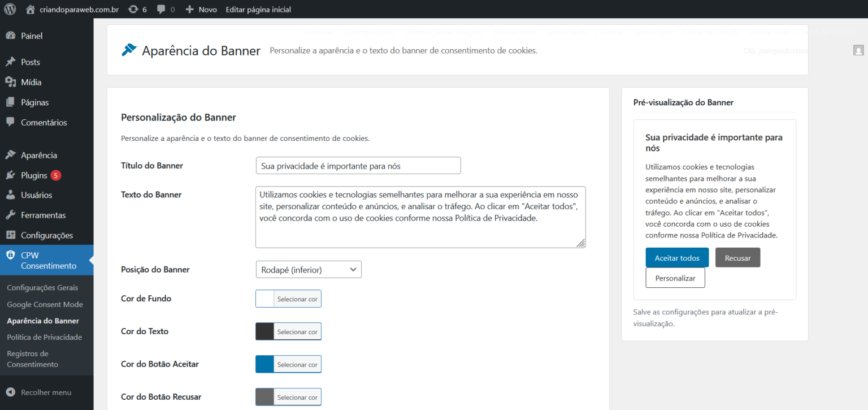Open the Posição do Banner dropdown
Viewport: 868px width, 410px height.
(x=309, y=270)
